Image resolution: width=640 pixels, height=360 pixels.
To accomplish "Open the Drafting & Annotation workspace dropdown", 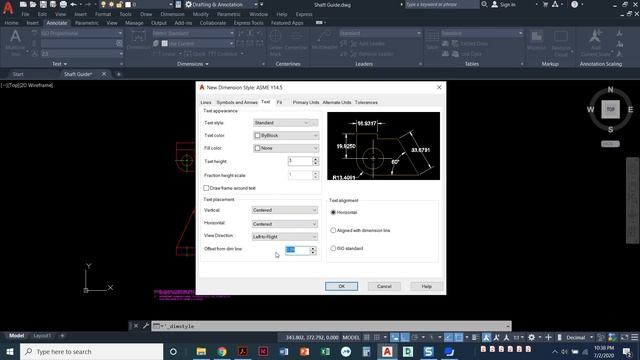I will click(222, 4).
